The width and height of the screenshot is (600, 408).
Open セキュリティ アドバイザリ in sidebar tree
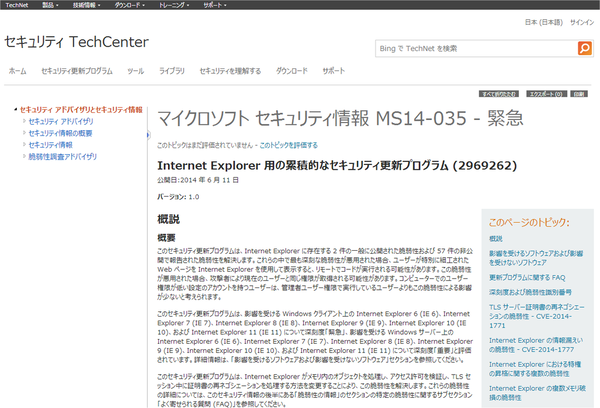tap(61, 121)
